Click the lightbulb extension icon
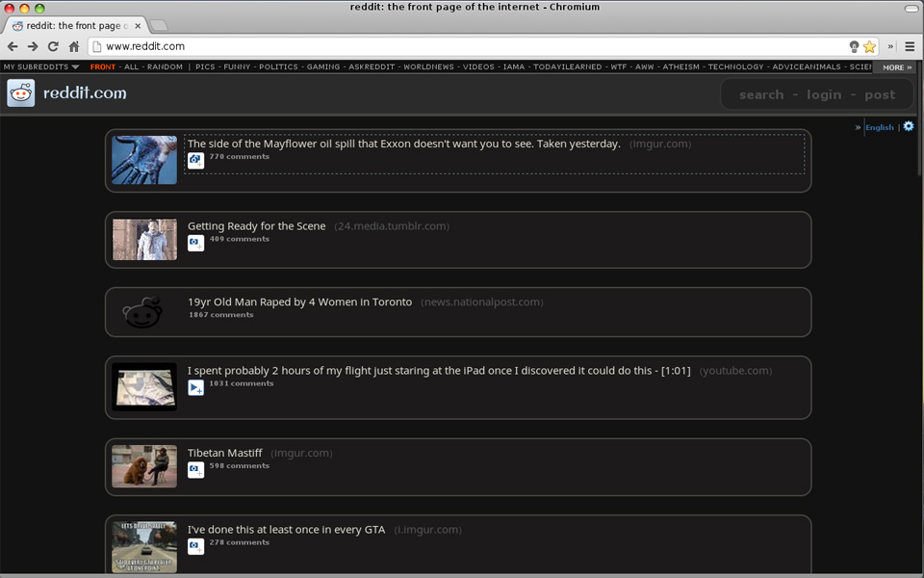 [854, 46]
